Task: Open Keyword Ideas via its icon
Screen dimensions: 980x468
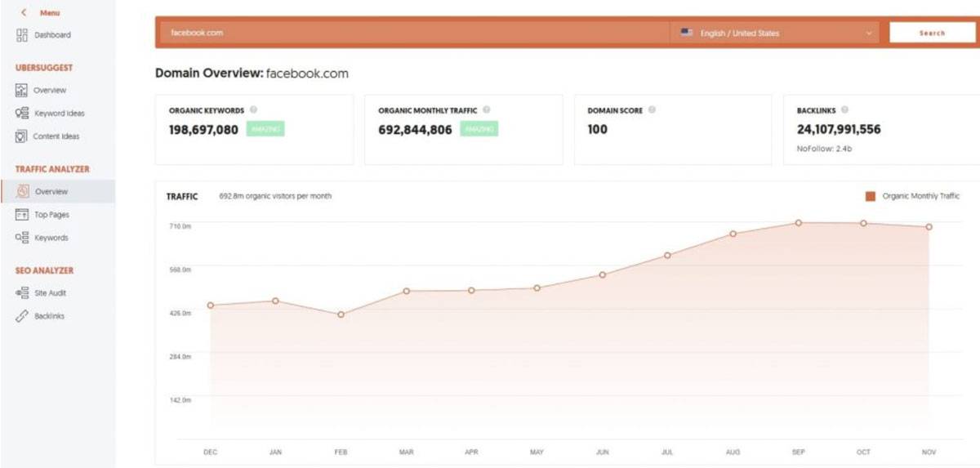Action: [x=22, y=114]
